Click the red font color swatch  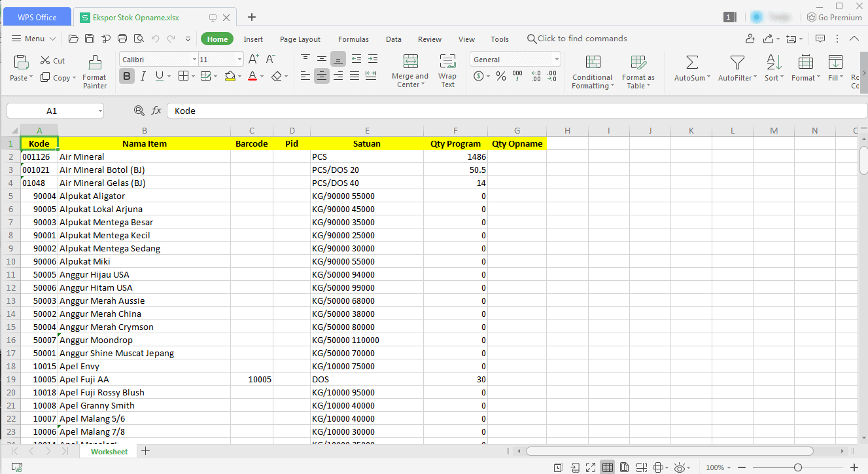pos(253,77)
